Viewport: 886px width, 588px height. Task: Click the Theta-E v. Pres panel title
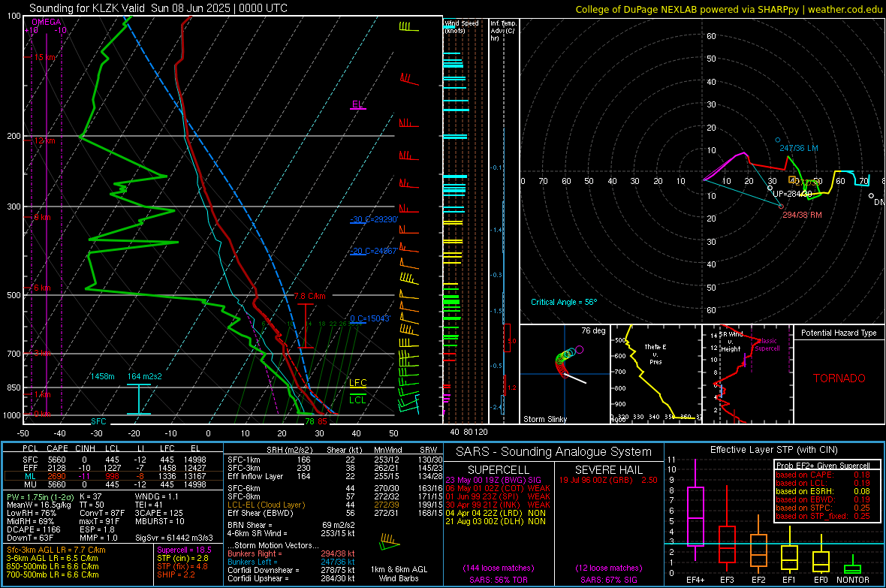(655, 354)
